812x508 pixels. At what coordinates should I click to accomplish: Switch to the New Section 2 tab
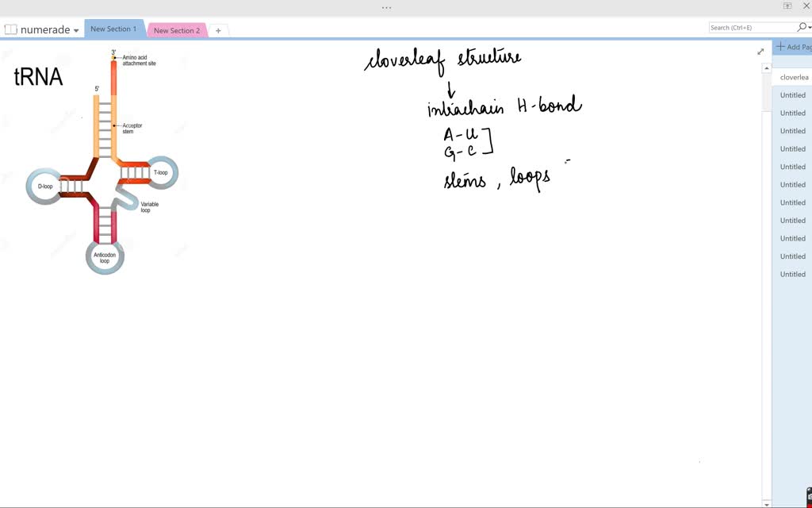pos(176,30)
